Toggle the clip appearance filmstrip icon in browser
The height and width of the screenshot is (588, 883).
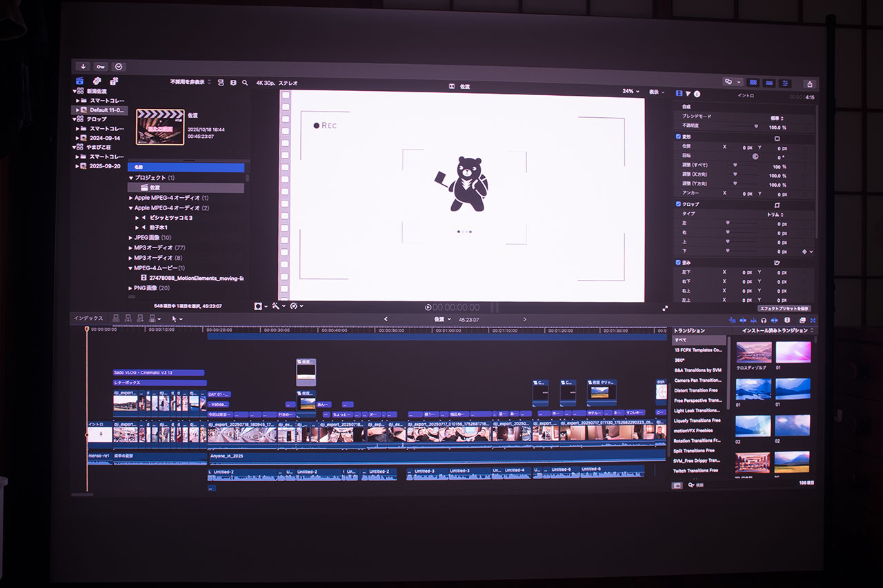pos(221,83)
